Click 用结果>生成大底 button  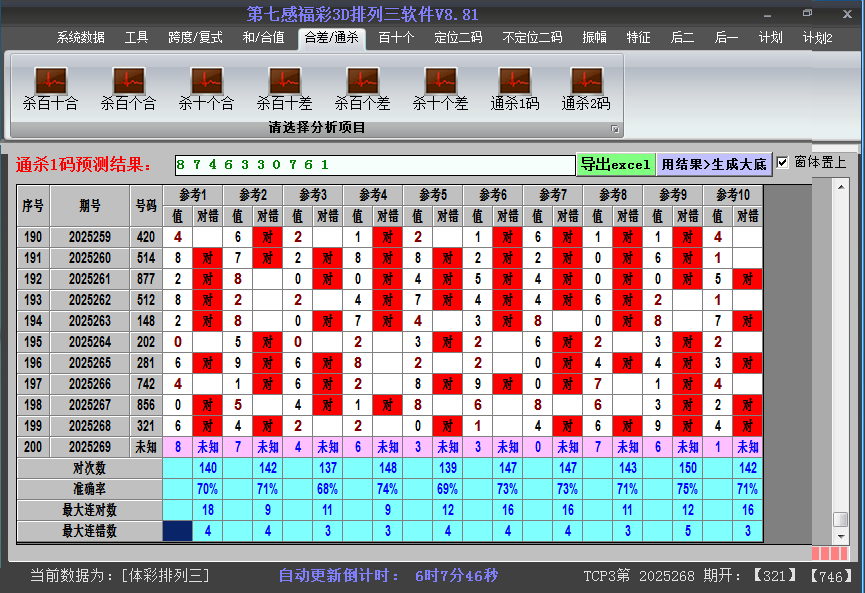(714, 164)
